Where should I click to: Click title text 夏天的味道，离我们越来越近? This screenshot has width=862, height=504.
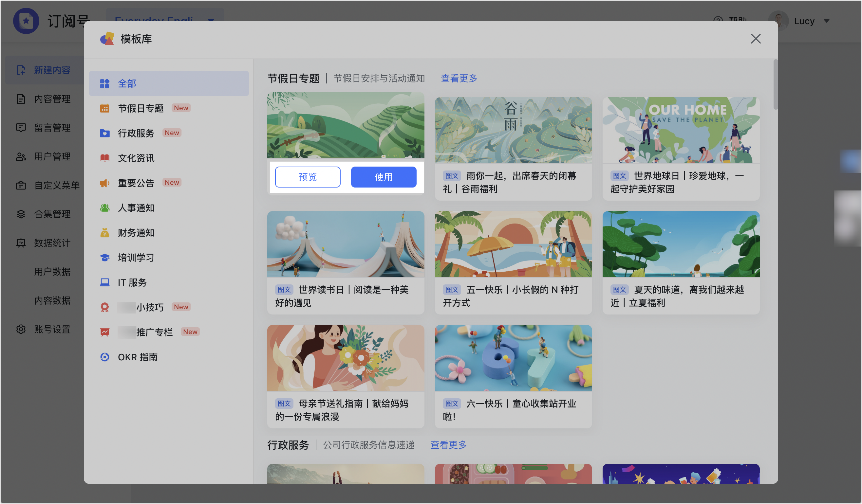tap(677, 296)
